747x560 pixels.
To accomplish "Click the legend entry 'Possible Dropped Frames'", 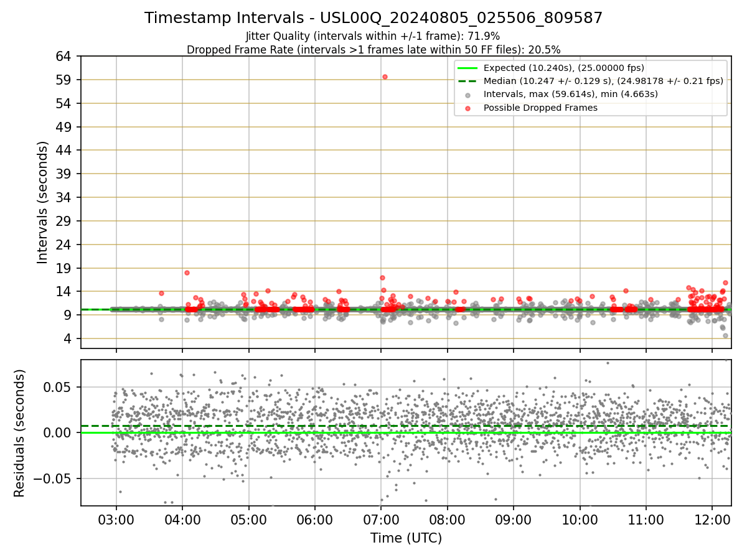I will pos(540,108).
